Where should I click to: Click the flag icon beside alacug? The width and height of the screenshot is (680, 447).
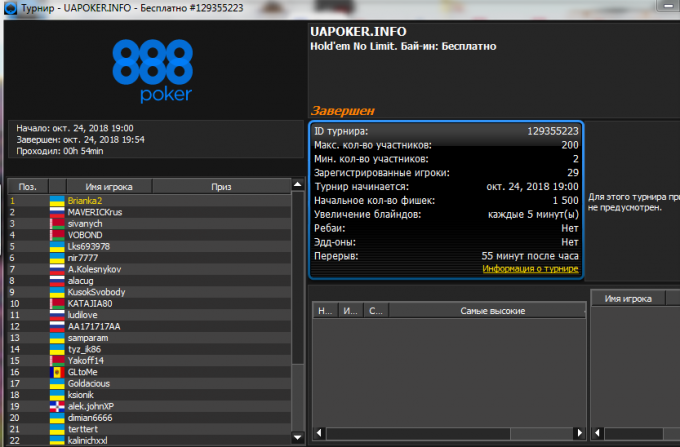[x=57, y=281]
